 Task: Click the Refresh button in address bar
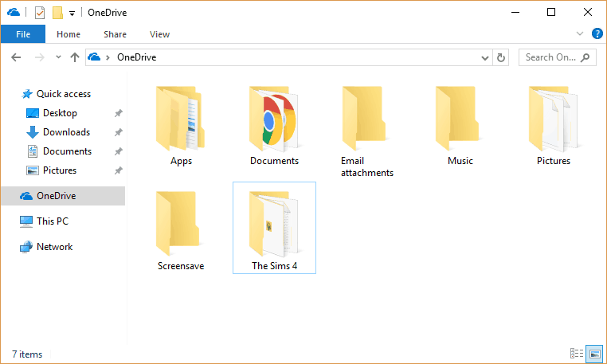pos(500,57)
